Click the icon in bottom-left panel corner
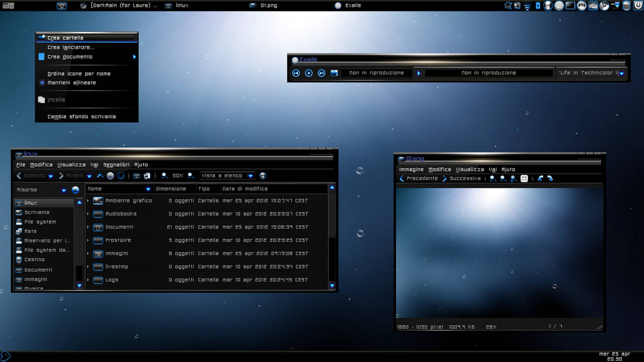644x362 pixels. point(5,356)
